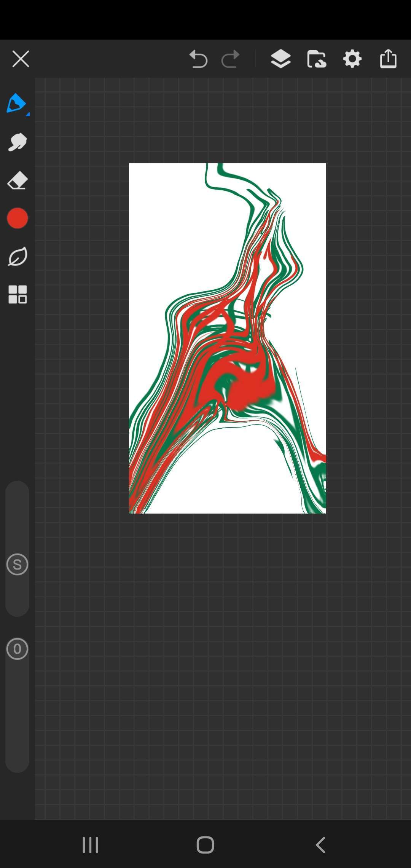The height and width of the screenshot is (868, 411).
Task: Select the blue brush pen tool
Action: point(16,103)
